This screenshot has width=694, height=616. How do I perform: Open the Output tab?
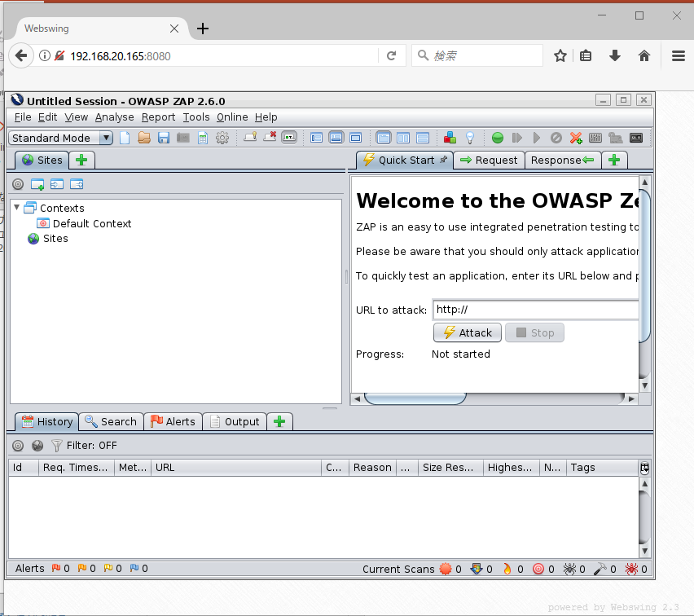coord(235,421)
